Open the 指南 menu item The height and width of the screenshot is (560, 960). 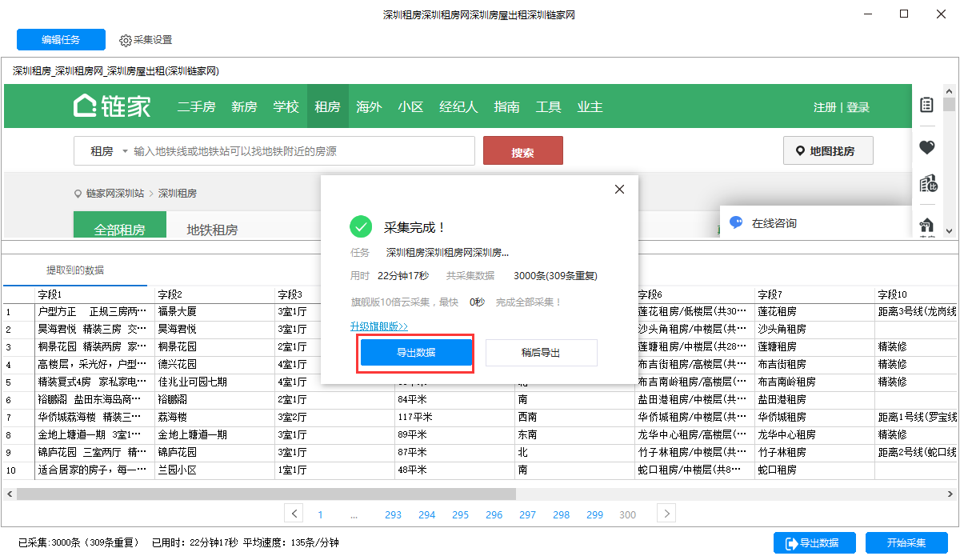pos(506,106)
